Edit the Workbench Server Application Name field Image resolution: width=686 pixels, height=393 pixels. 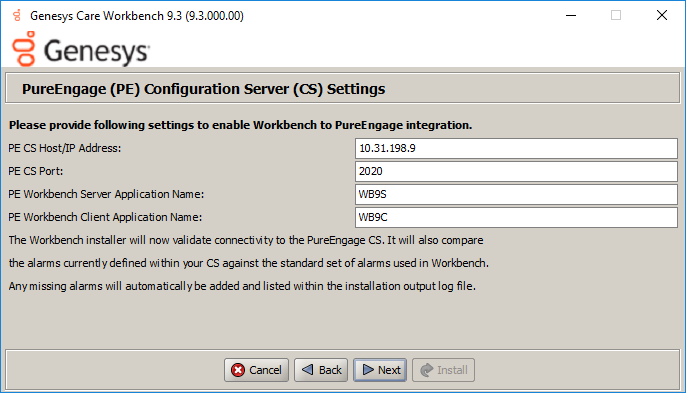point(516,194)
